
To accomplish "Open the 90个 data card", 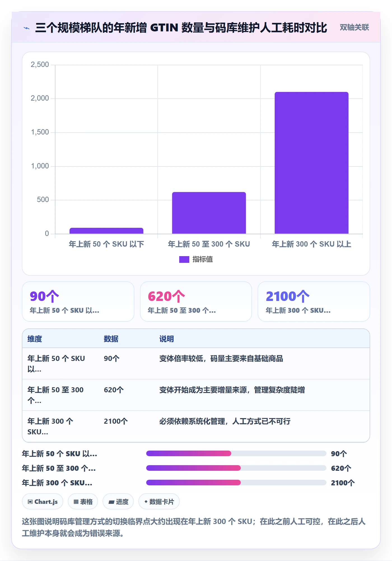I will 78,302.
